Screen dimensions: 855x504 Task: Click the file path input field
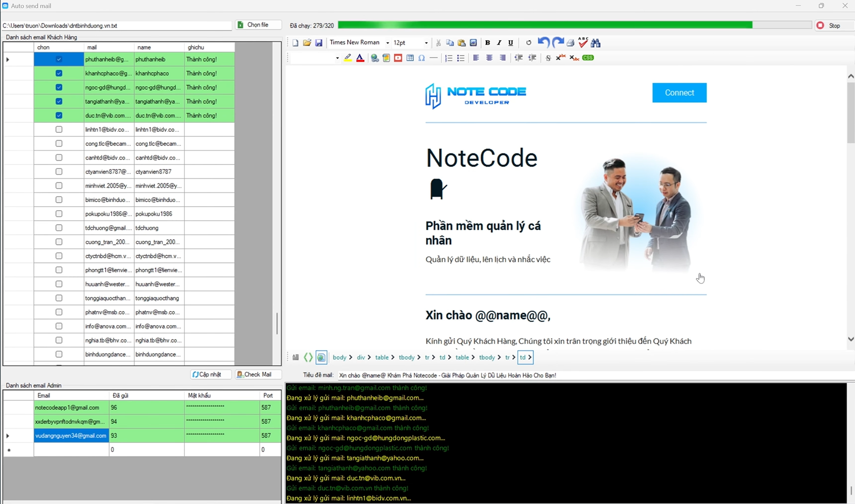(116, 25)
